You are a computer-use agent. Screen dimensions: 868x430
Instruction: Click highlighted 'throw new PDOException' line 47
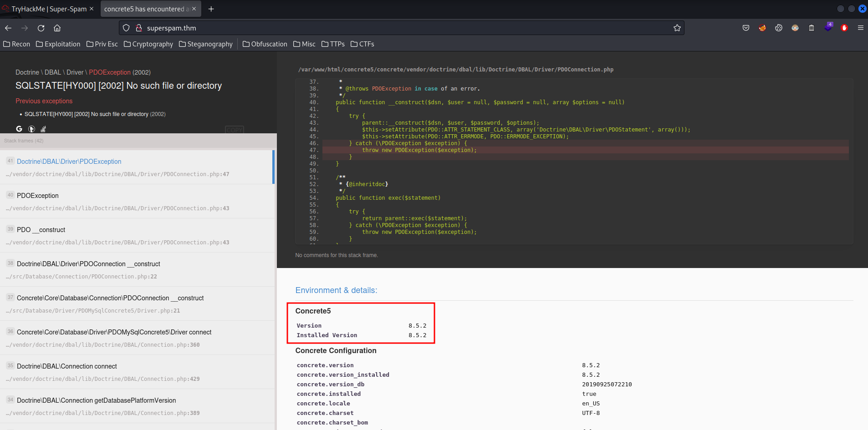[419, 150]
